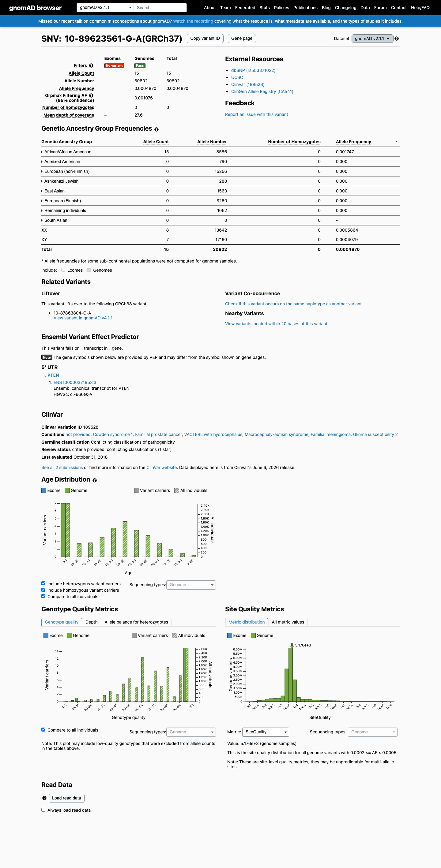
Task: Open the UCSC external resource link
Action: pos(237,77)
